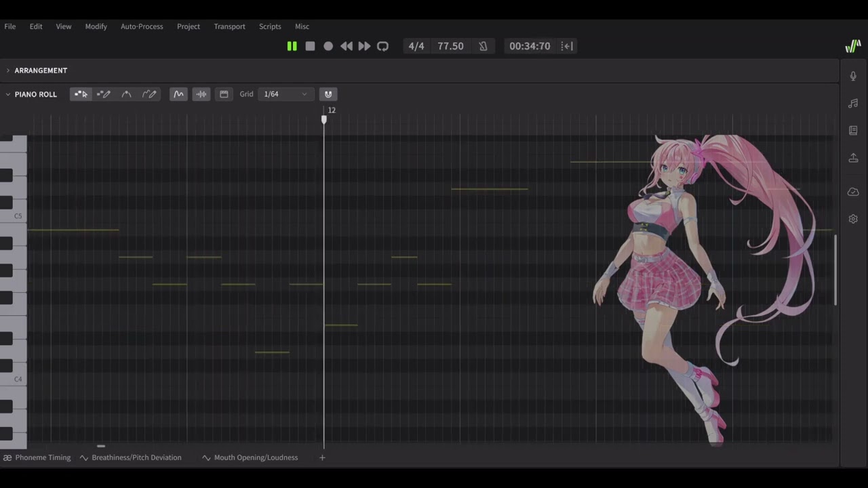Open the Auto-Process menu
The width and height of the screenshot is (868, 488).
pos(142,26)
